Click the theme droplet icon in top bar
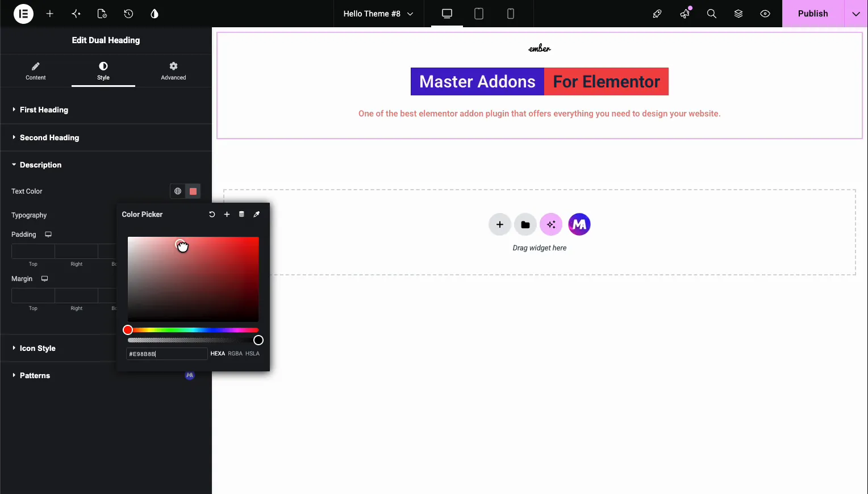The image size is (868, 494). (x=155, y=14)
